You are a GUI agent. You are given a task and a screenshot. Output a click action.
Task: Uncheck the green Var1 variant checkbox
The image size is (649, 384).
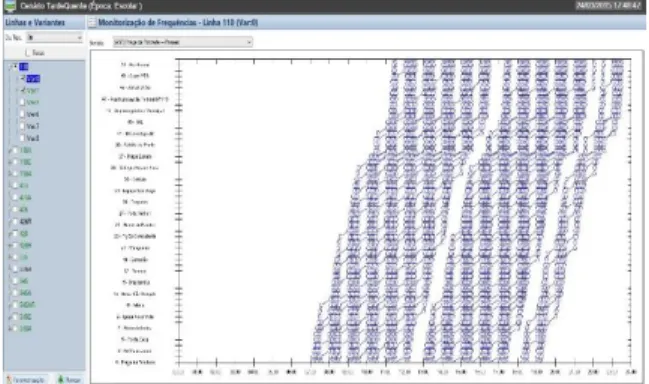(23, 90)
